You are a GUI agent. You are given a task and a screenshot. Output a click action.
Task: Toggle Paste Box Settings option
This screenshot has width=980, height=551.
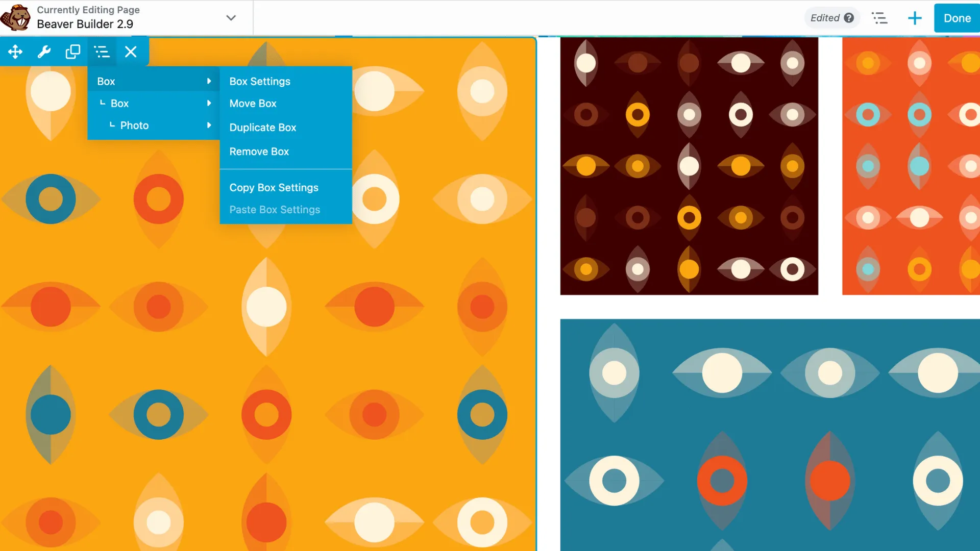click(x=275, y=209)
